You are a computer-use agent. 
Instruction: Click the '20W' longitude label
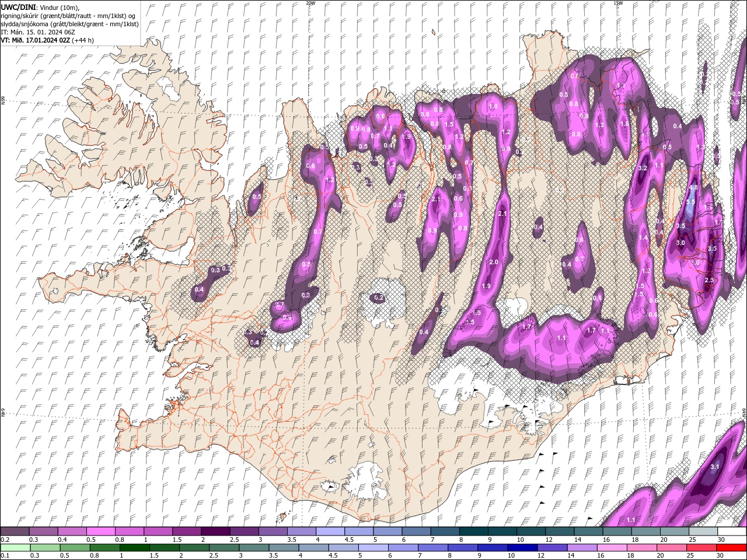pos(310,3)
